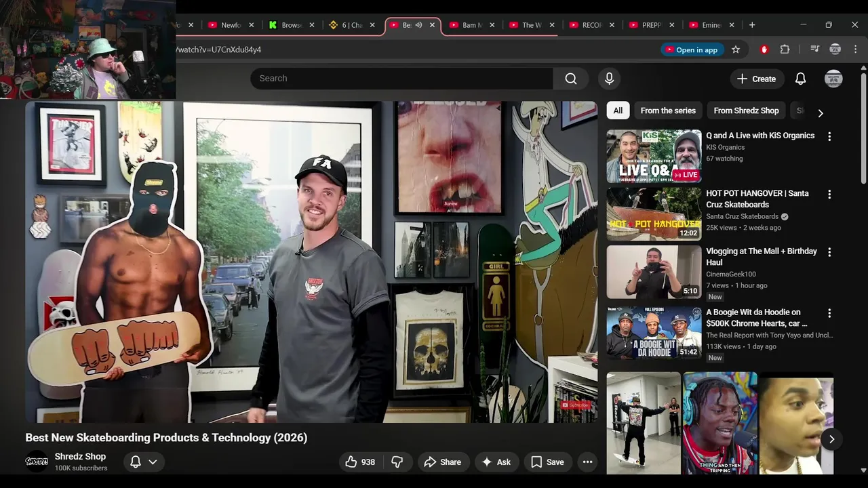This screenshot has height=488, width=868.
Task: Open the media control icon in the toolbar
Action: click(814, 49)
